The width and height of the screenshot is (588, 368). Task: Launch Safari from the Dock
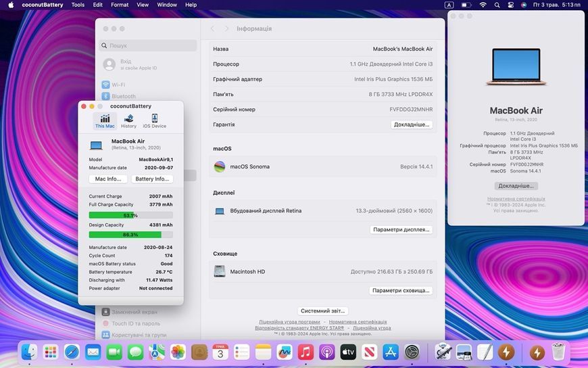point(72,352)
